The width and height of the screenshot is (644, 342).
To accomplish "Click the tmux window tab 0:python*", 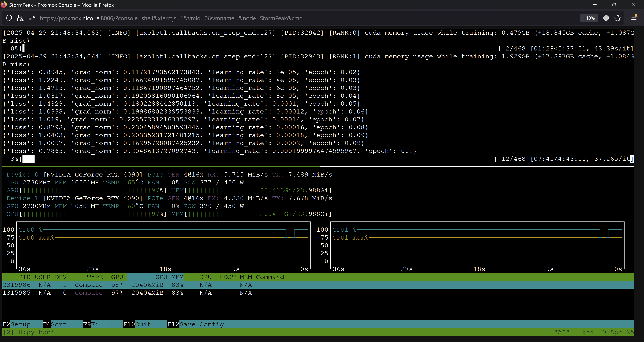I will coord(36,332).
